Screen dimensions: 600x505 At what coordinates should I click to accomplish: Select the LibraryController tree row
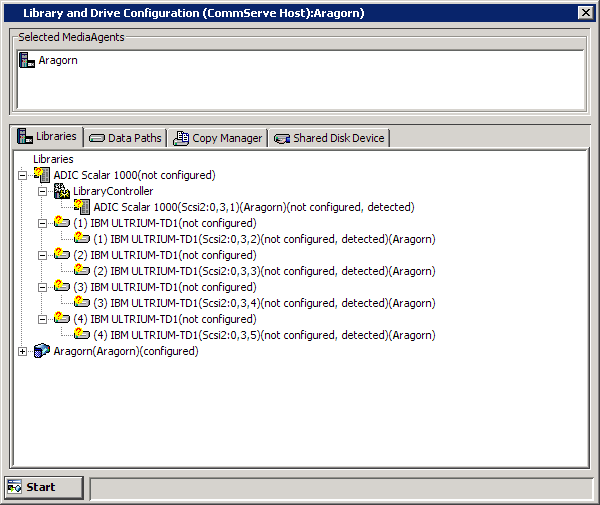pos(113,191)
